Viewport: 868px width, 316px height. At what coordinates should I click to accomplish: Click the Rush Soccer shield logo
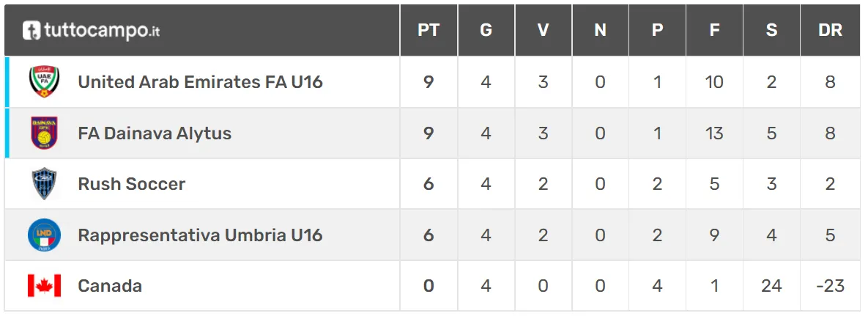pyautogui.click(x=44, y=184)
